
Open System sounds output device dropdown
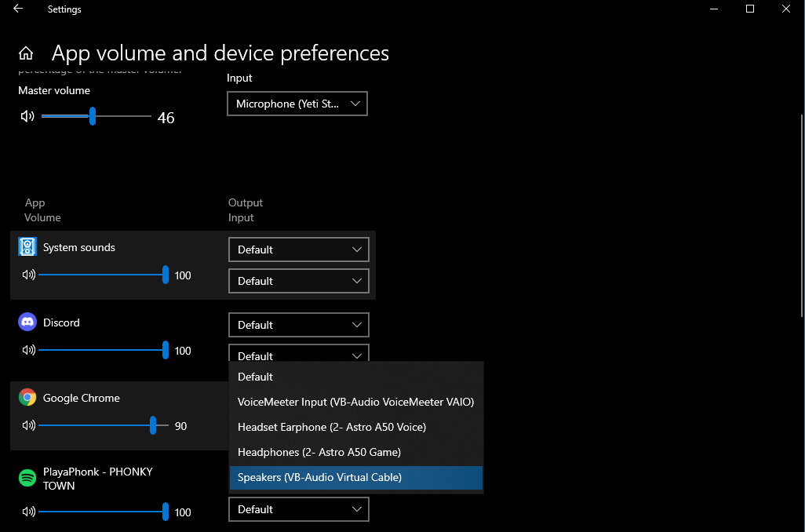tap(298, 250)
